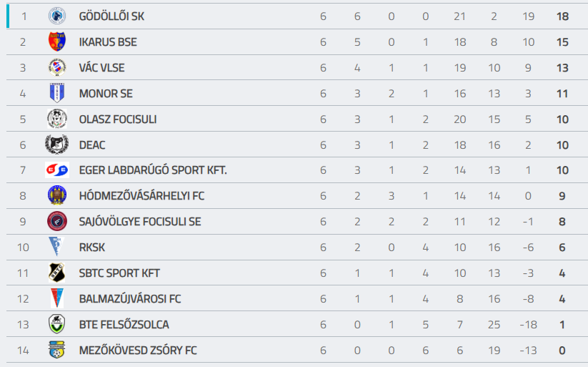Click the BTE Felsőzsolca shield logo
The width and height of the screenshot is (588, 367).
click(x=56, y=324)
